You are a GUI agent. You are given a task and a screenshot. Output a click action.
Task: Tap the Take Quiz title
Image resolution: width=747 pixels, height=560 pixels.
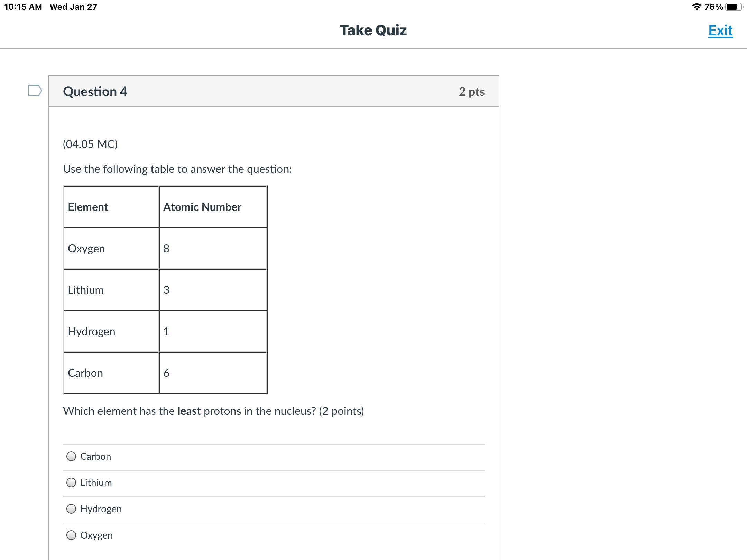pyautogui.click(x=373, y=30)
